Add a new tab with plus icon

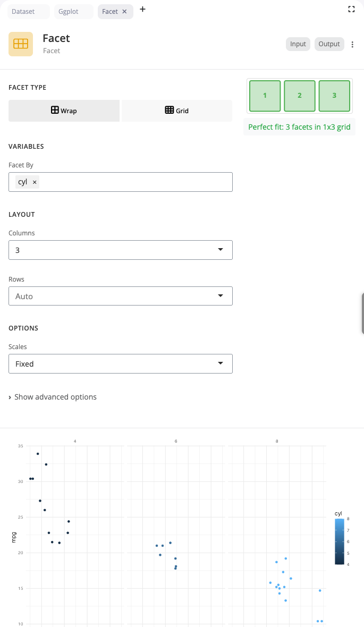pos(142,9)
